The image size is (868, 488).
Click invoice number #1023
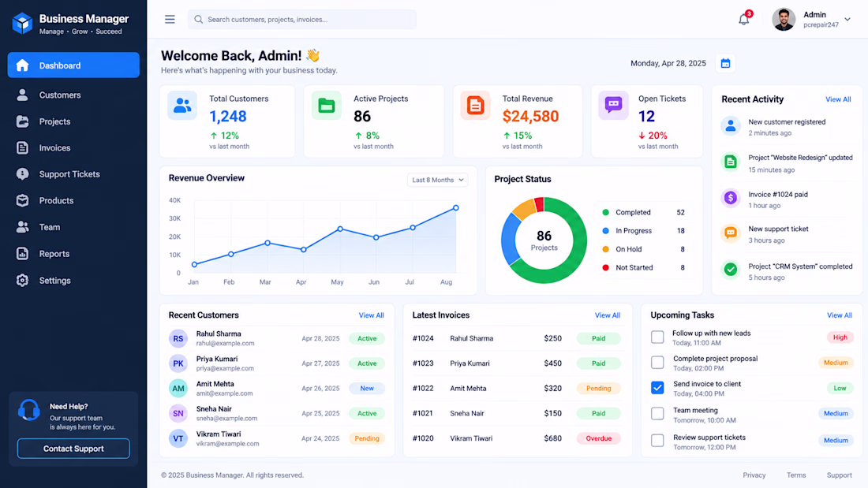tap(423, 363)
